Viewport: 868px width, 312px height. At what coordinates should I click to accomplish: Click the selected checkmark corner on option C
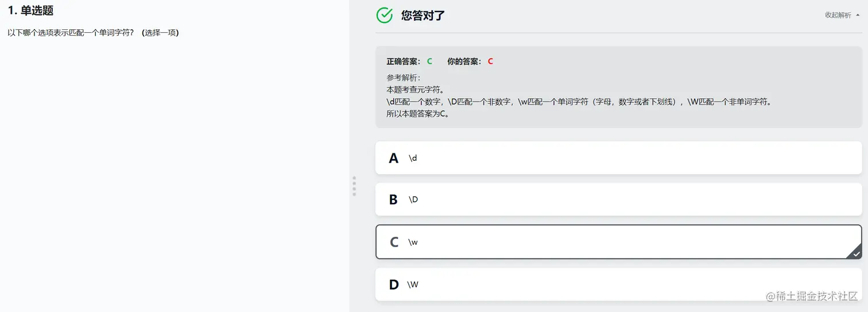pos(855,253)
